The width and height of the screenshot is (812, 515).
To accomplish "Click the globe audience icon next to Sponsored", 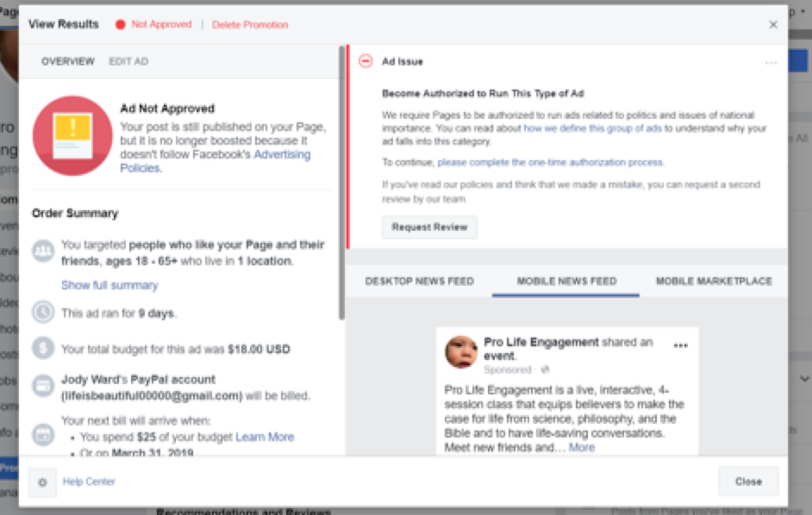I will [545, 369].
